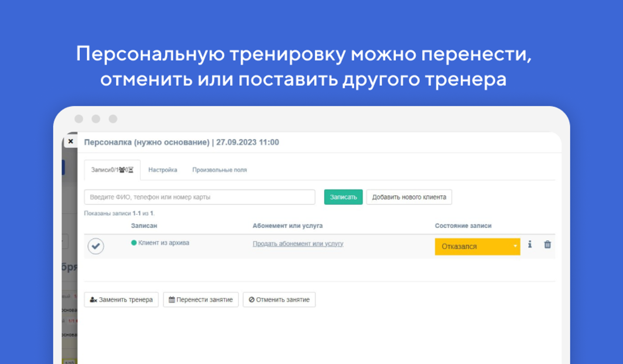Click the cancel icon on Отменить занятие
Image resolution: width=623 pixels, height=364 pixels.
click(252, 300)
